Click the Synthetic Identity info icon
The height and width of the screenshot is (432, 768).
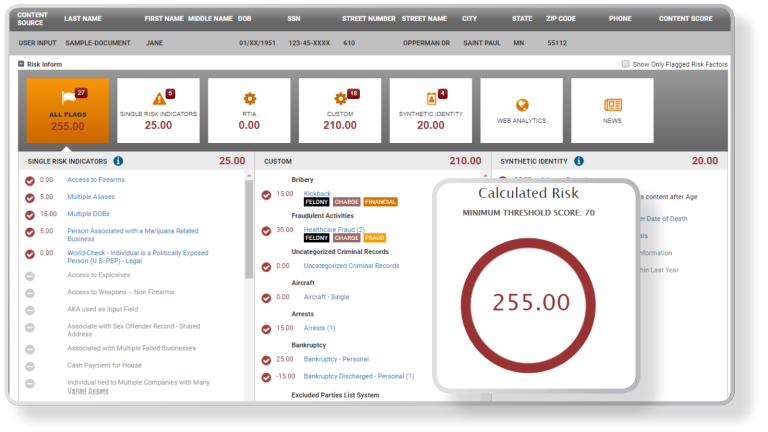point(579,161)
